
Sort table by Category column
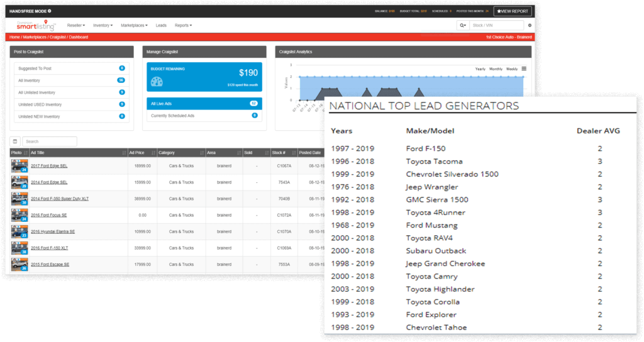click(202, 153)
